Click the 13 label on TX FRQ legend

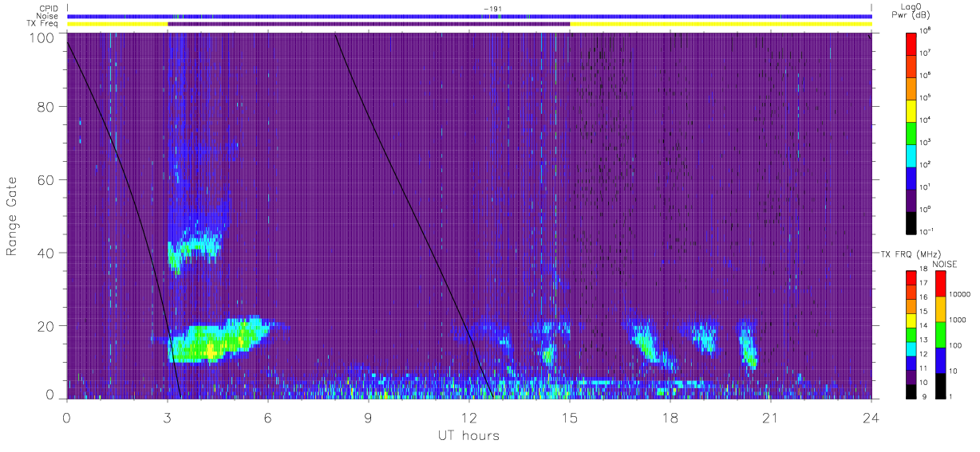(923, 340)
